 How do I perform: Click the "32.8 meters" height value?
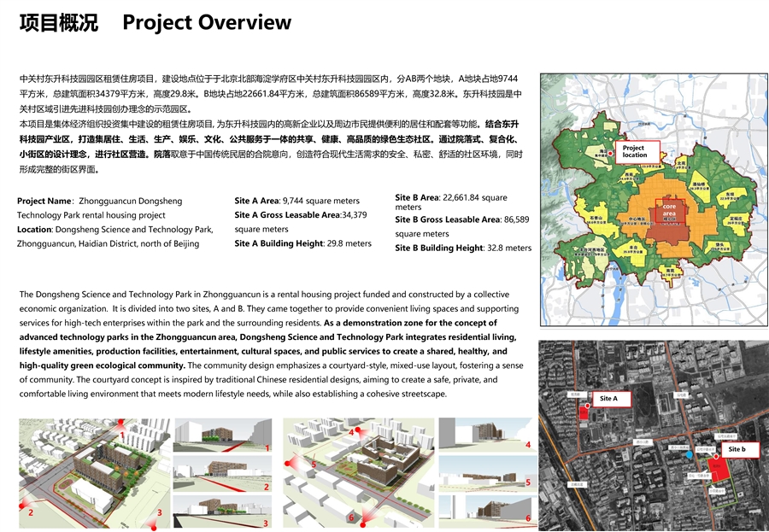click(x=509, y=248)
